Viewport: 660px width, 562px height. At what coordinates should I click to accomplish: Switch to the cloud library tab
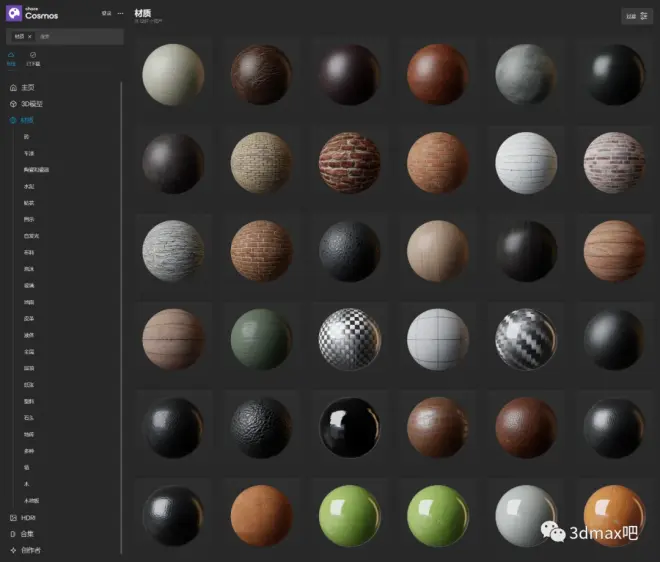click(x=11, y=59)
